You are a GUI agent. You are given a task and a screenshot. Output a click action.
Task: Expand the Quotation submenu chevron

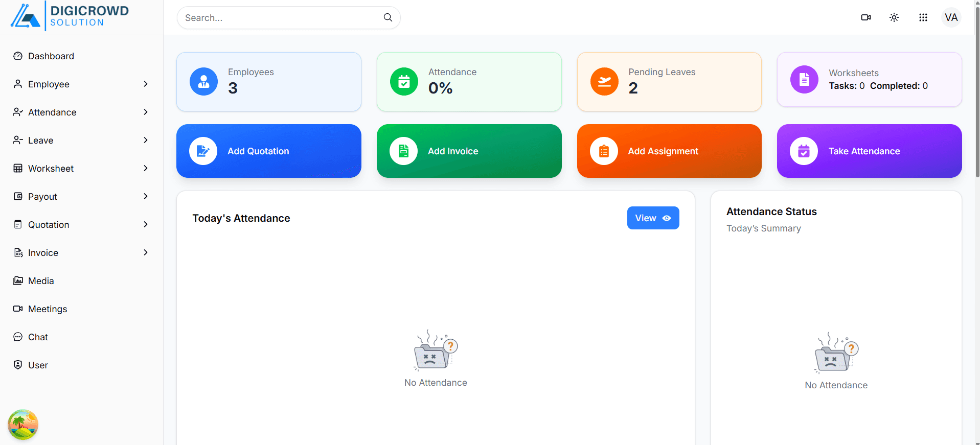click(146, 224)
